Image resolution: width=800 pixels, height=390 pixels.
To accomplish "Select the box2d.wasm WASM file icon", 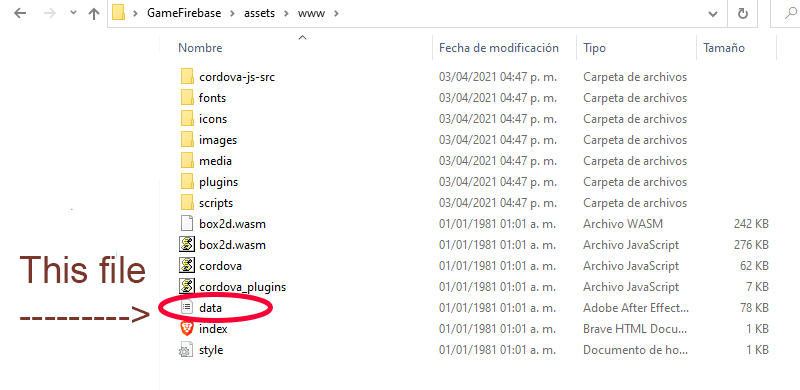I will [187, 224].
